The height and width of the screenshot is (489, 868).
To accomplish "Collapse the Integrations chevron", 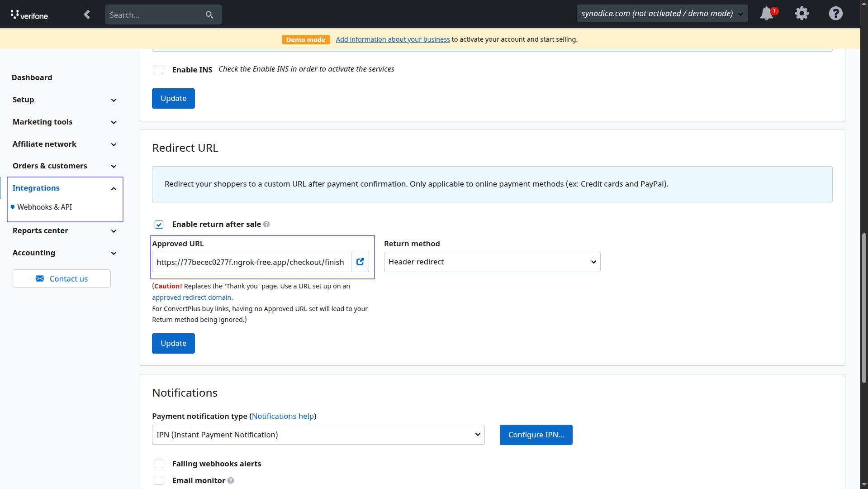I will 114,188.
